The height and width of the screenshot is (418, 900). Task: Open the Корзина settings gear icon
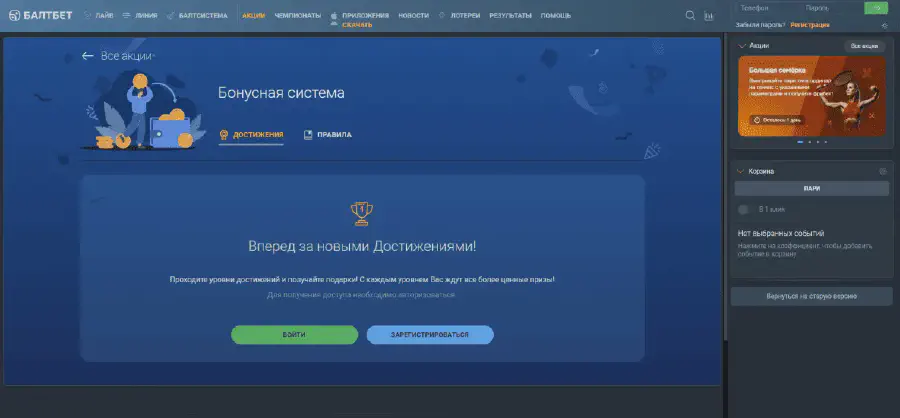tap(883, 171)
